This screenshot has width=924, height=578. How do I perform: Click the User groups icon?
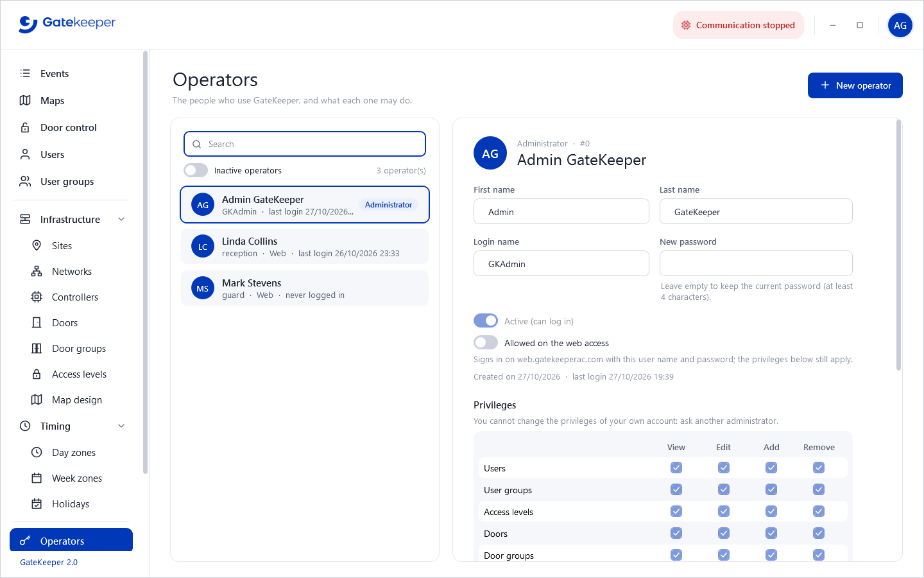pyautogui.click(x=25, y=181)
